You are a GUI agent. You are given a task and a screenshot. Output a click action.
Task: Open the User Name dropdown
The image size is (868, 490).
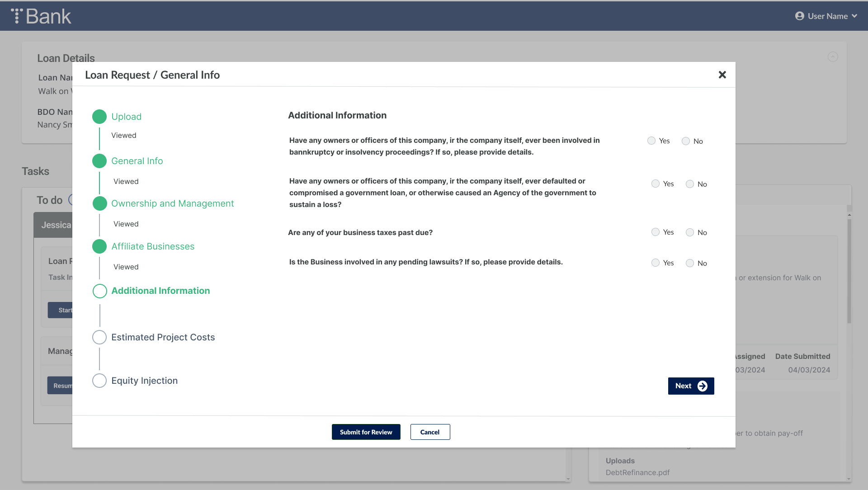827,16
